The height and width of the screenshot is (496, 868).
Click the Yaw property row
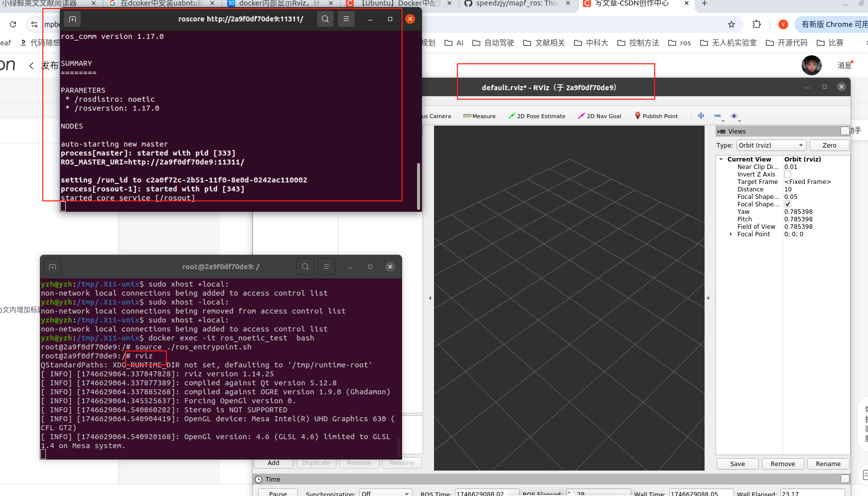coord(783,212)
